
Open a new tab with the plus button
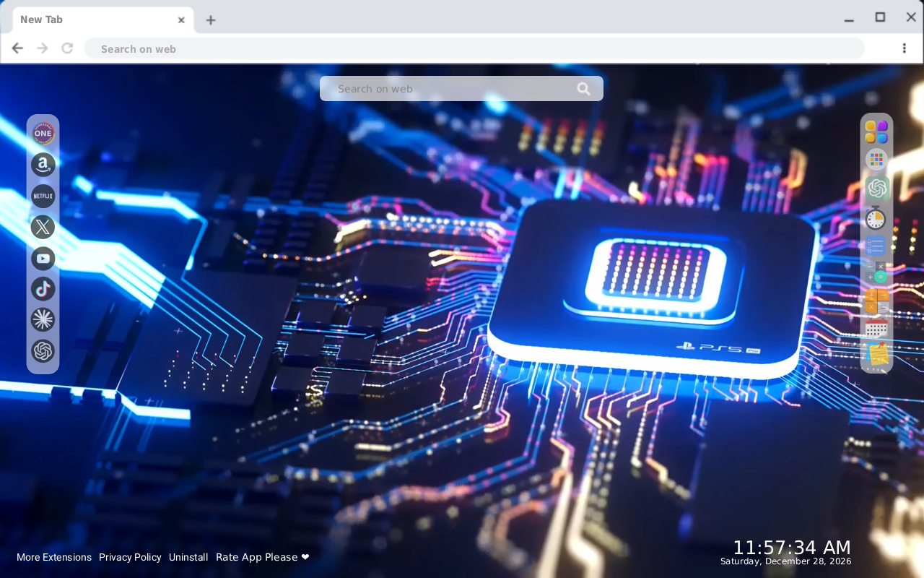(210, 20)
